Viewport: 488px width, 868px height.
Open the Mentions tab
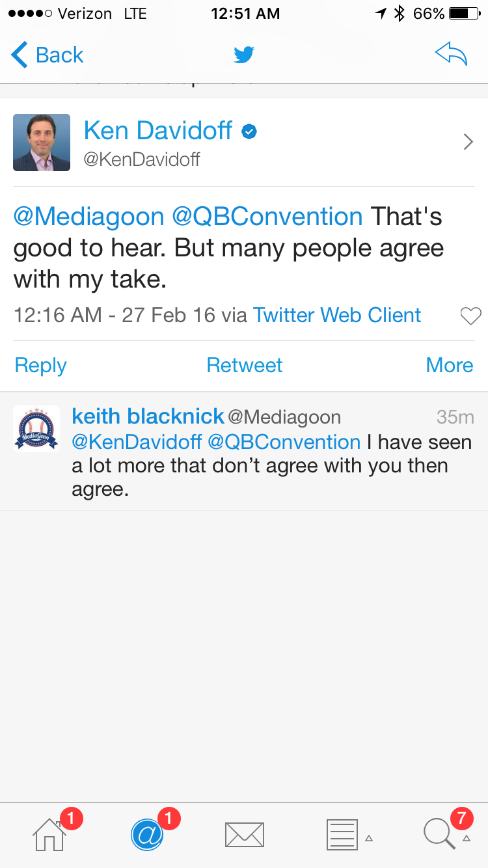147,835
